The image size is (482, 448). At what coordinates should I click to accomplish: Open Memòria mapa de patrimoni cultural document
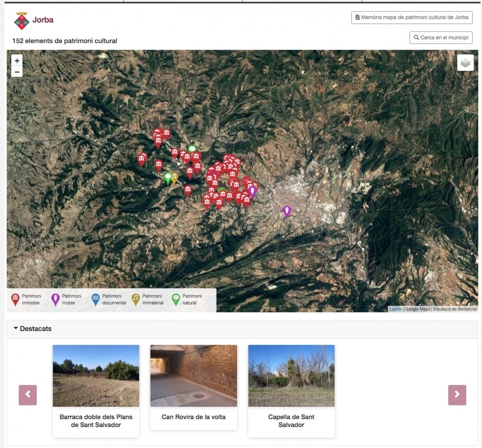click(x=411, y=17)
